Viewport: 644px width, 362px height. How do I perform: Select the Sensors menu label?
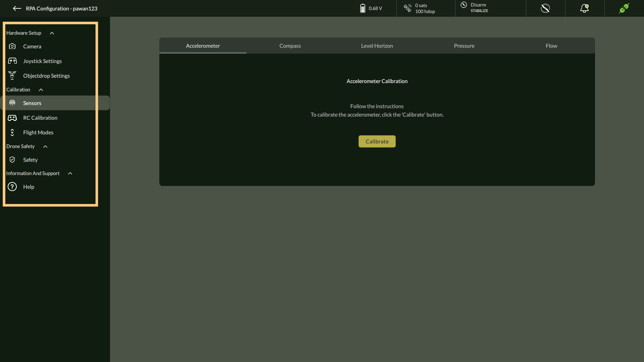pyautogui.click(x=32, y=103)
